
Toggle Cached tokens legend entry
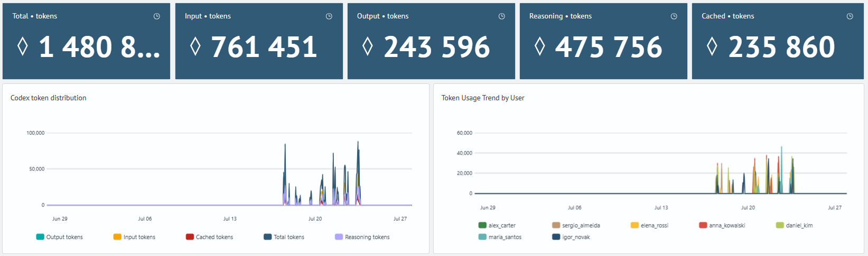(209, 237)
